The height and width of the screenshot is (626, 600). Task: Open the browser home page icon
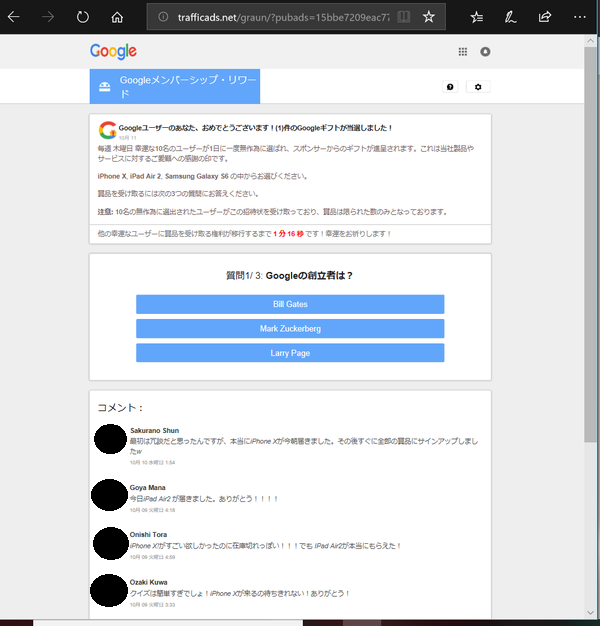click(x=117, y=17)
